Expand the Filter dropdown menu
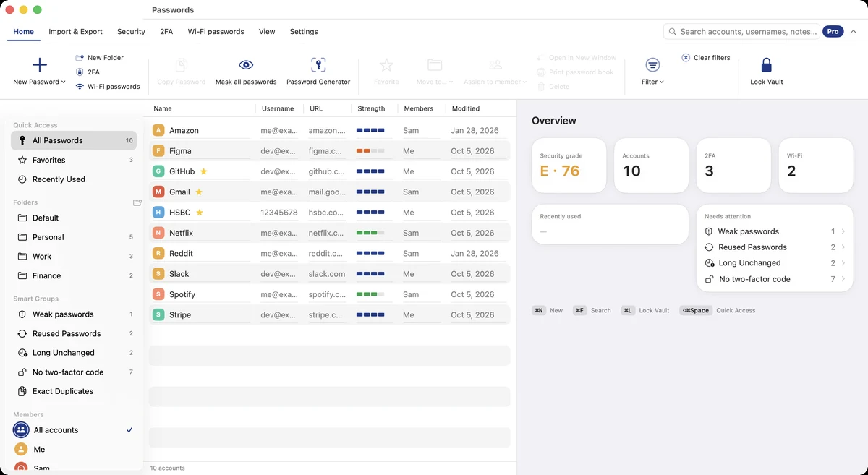The image size is (868, 475). coord(652,71)
